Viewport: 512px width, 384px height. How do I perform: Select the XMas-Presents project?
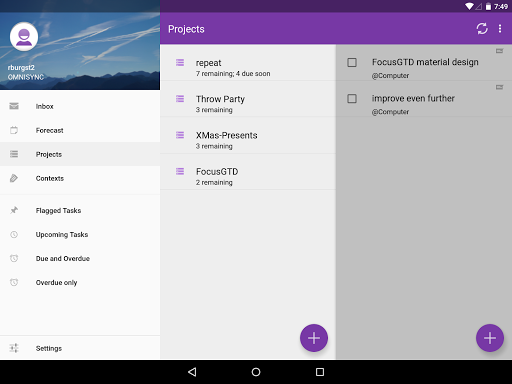point(248,135)
